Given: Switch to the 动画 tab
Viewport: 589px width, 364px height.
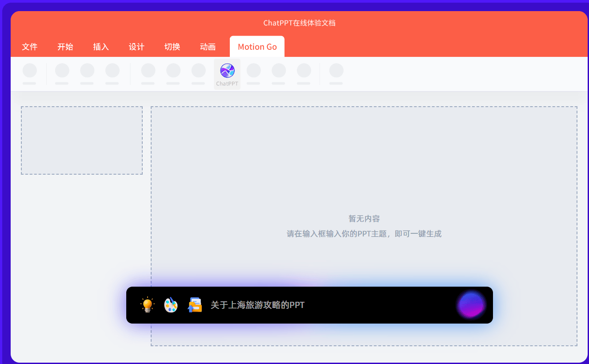Looking at the screenshot, I should pos(208,47).
